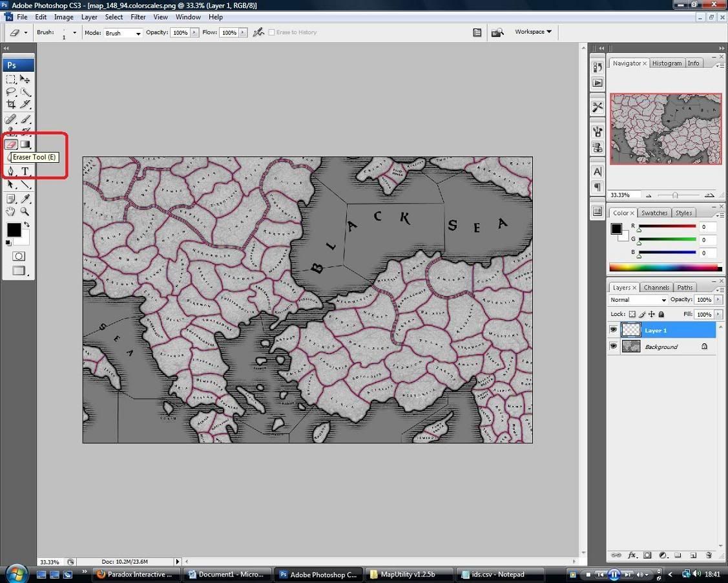Select the Crop tool

coord(11,105)
